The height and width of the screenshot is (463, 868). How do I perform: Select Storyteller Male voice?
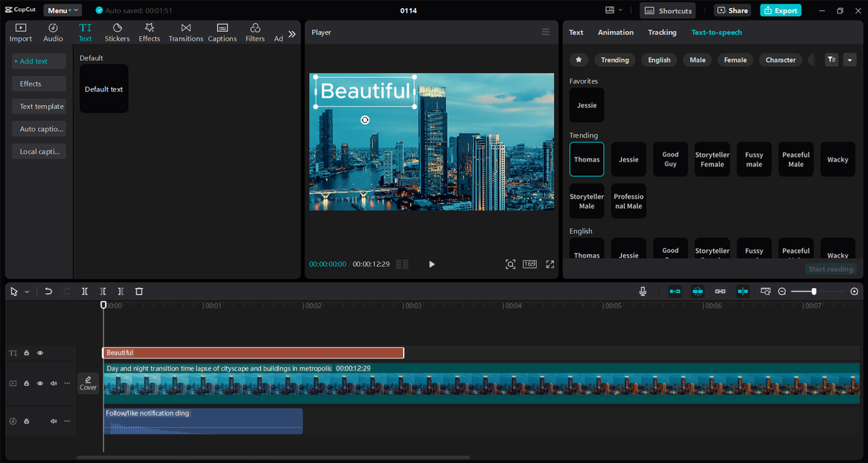pyautogui.click(x=587, y=201)
